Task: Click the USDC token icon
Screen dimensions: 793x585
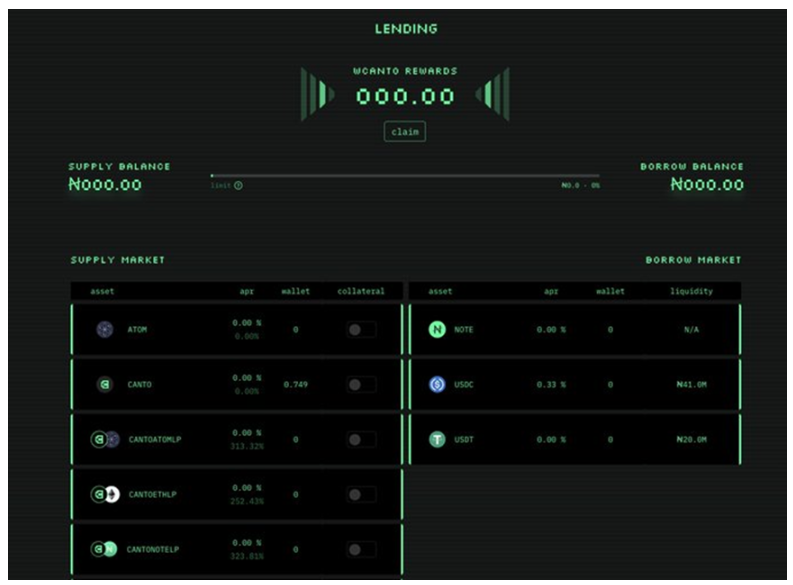Action: tap(437, 384)
